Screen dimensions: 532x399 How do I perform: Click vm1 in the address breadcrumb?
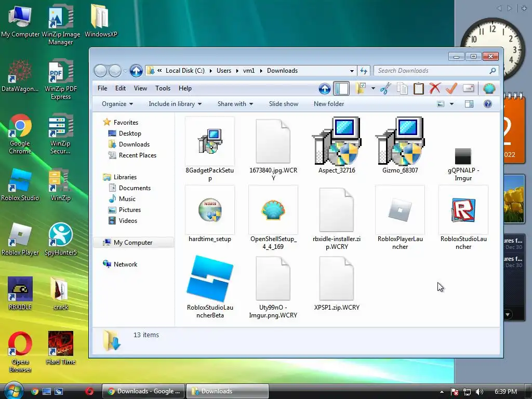(249, 71)
